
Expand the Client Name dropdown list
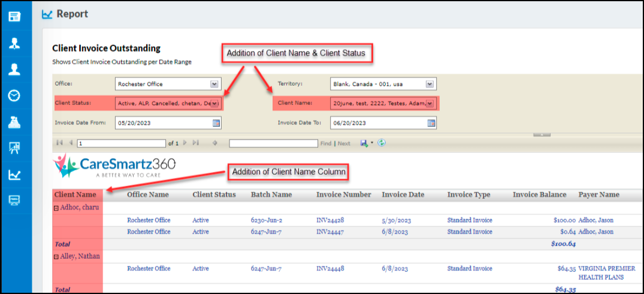(x=430, y=104)
